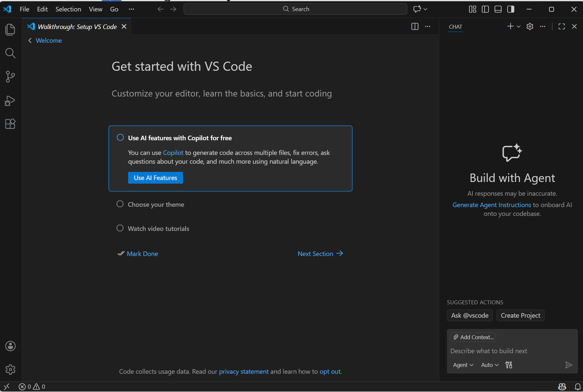Image resolution: width=583 pixels, height=392 pixels.
Task: Select the Choose your theme step
Action: tap(156, 204)
